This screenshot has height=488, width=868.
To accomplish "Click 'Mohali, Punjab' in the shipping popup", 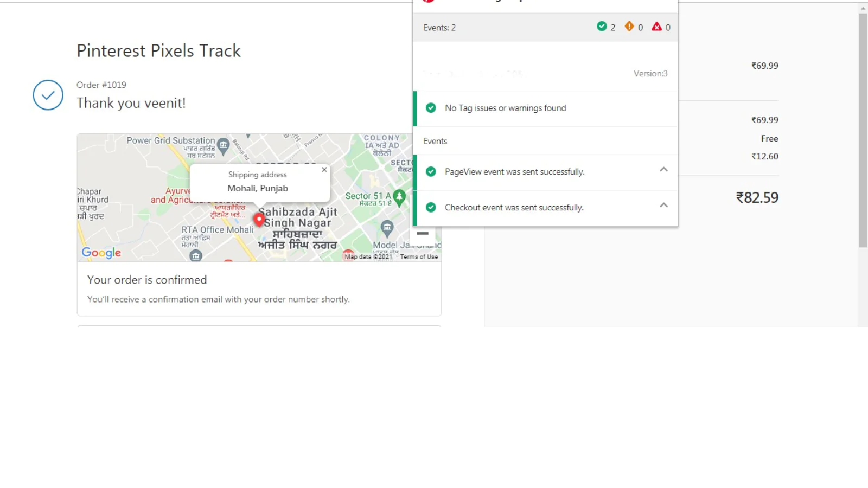I will (x=258, y=188).
